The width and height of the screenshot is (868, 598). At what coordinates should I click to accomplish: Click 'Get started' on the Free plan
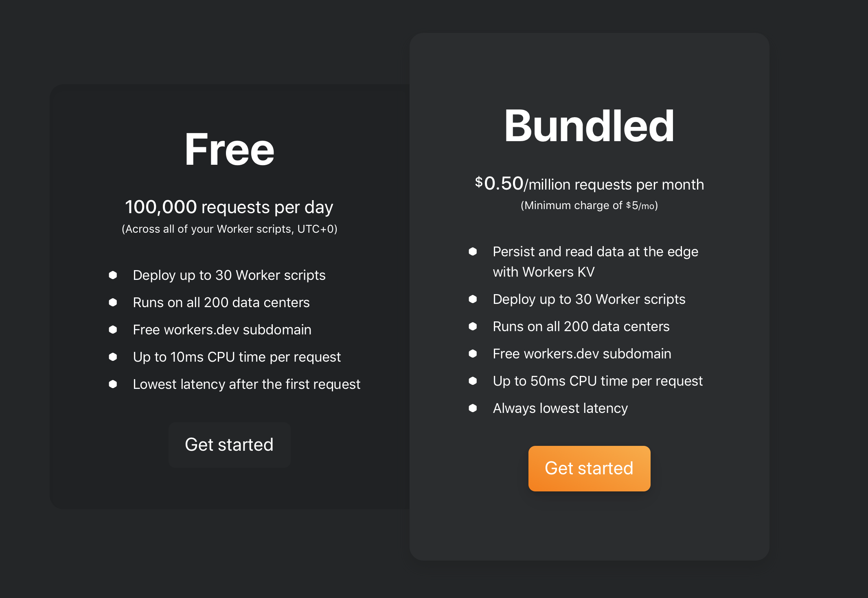[229, 445]
